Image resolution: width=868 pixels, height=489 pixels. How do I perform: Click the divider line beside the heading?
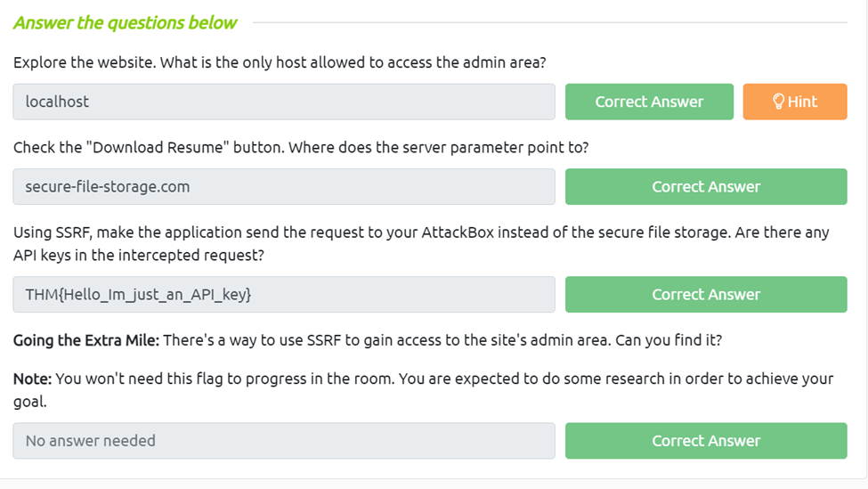click(552, 23)
